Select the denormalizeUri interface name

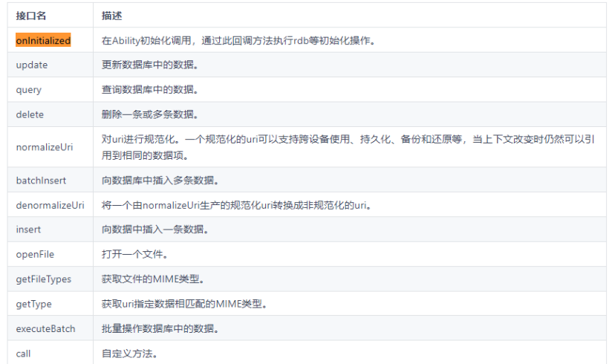(x=50, y=205)
